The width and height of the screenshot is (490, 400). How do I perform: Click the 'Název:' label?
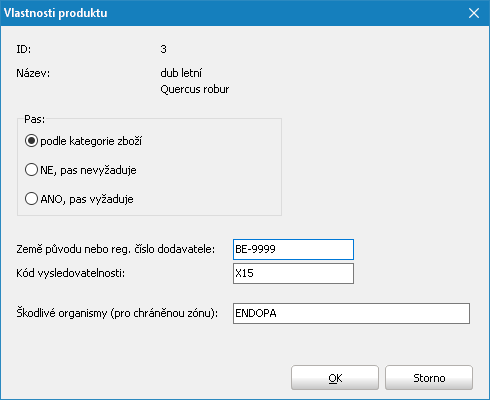[33, 73]
